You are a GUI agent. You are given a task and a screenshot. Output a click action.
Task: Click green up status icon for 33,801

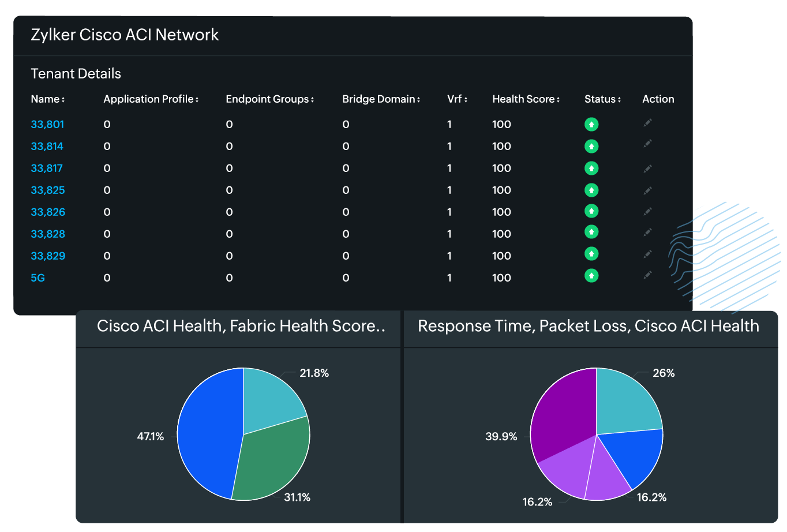(591, 124)
